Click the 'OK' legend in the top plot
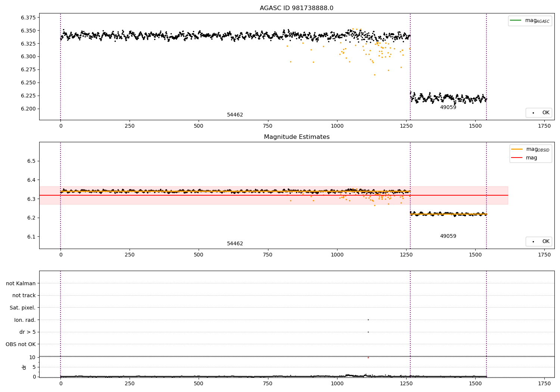560x392 pixels. pos(539,112)
